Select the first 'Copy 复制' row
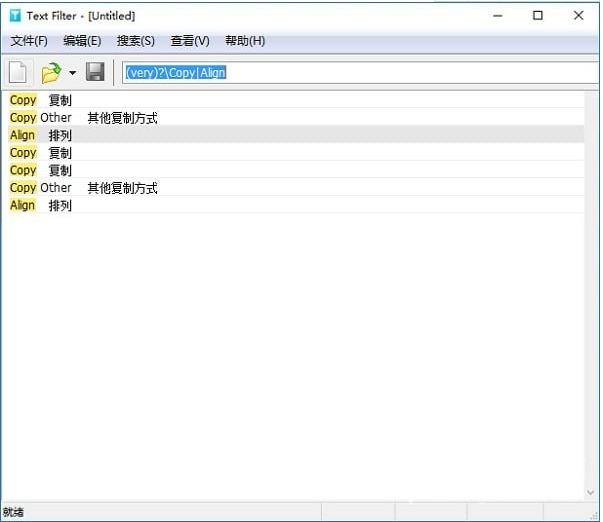Screen dimensions: 603x522 tap(296, 100)
